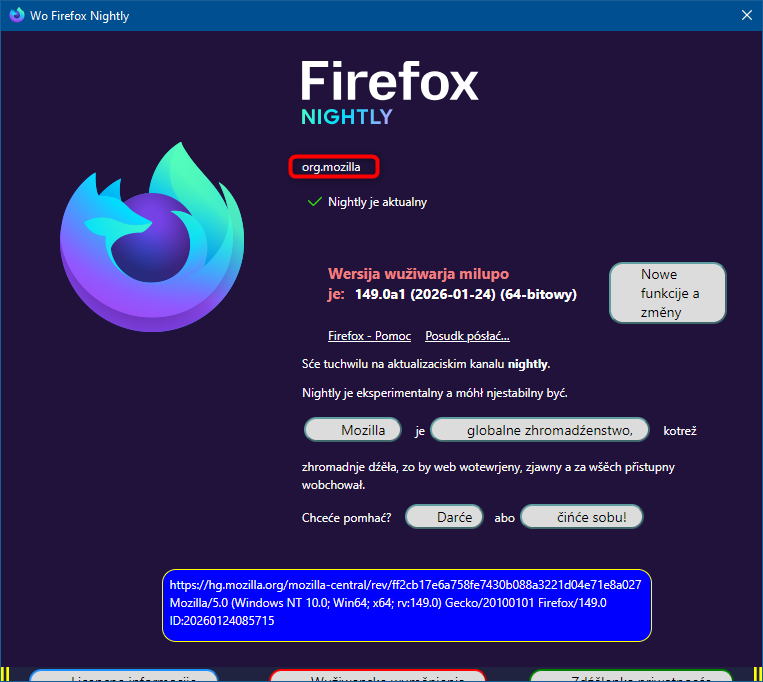The image size is (763, 682).
Task: Click the Nightly je aktualny status text
Action: [x=377, y=202]
